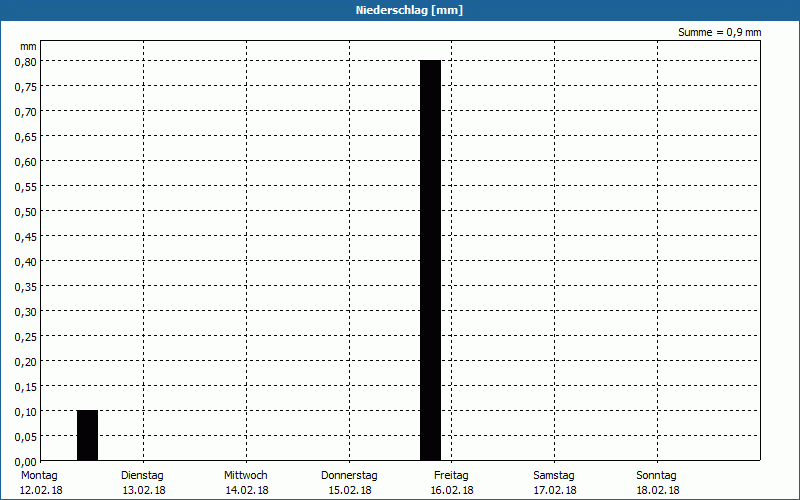Click the mm unit label on axis
The image size is (800, 500).
pyautogui.click(x=29, y=47)
